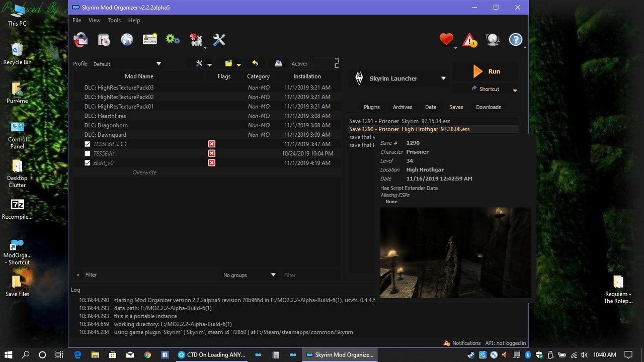The width and height of the screenshot is (644, 362).
Task: Click the red heart Endorse icon
Action: pos(446,39)
